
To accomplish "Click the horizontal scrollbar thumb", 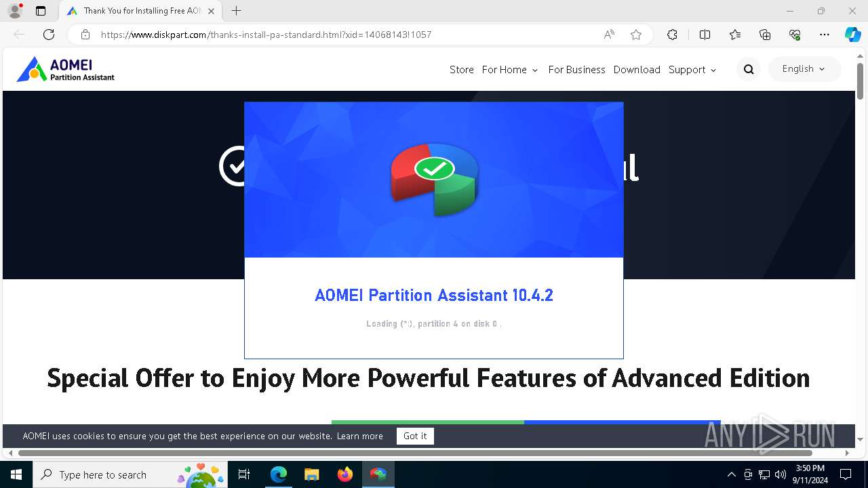I will 415,453.
